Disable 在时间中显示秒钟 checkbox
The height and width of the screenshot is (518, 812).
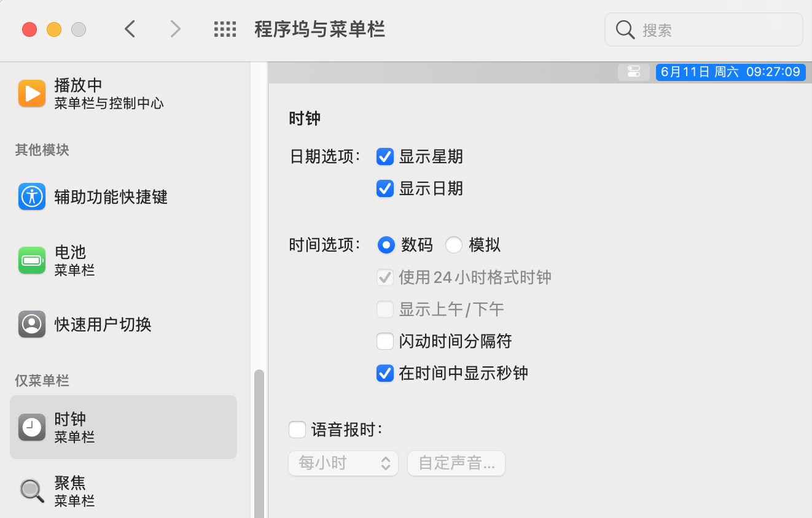click(x=385, y=373)
